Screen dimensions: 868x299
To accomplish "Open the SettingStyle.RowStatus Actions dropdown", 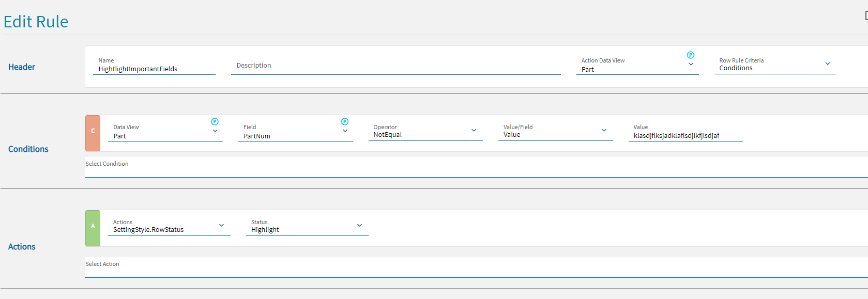I will (221, 226).
